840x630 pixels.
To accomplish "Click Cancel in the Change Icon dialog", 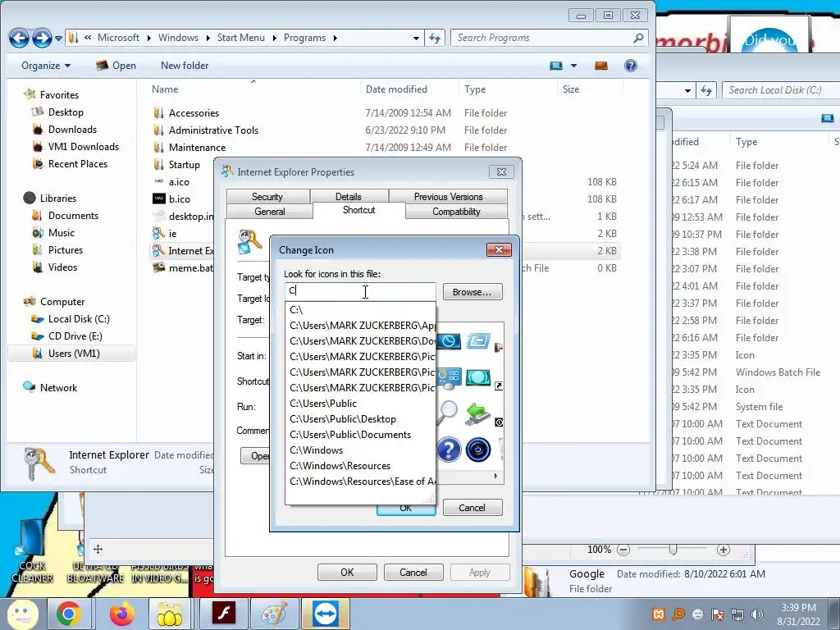I will pyautogui.click(x=472, y=508).
